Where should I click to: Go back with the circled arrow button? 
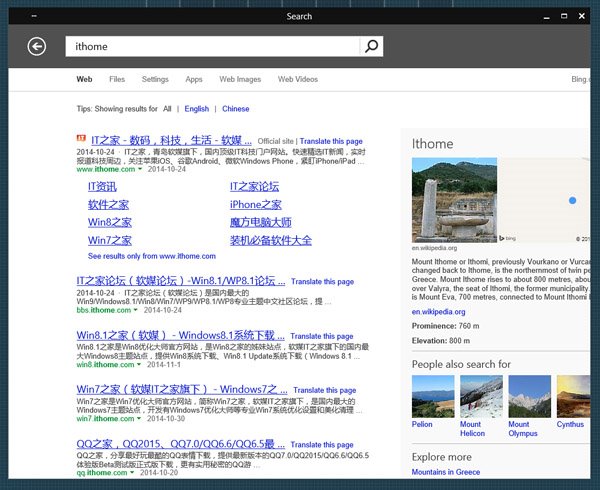(x=37, y=47)
